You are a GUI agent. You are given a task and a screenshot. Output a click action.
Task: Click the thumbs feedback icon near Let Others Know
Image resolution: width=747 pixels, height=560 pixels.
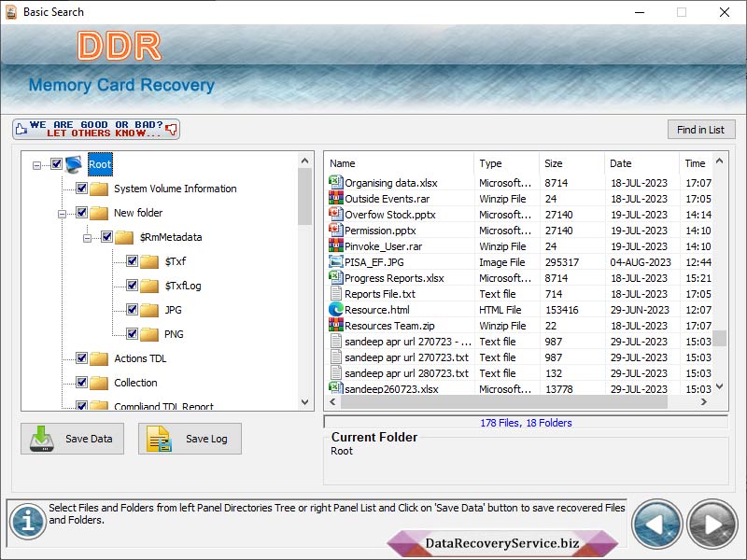pyautogui.click(x=168, y=128)
